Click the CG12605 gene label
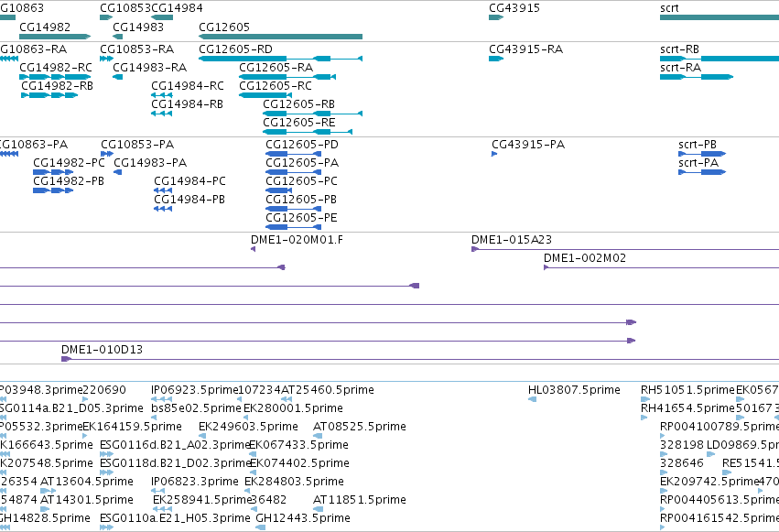 224,27
